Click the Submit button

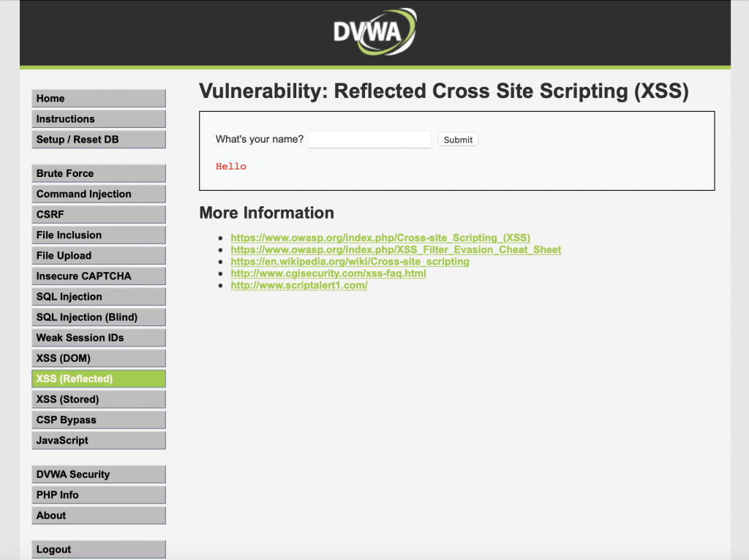458,140
